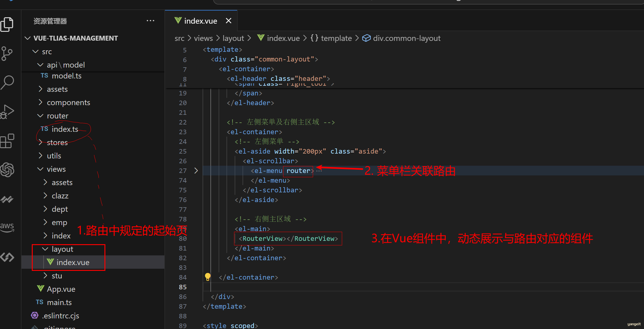Screen dimensions: 644x329
Task: Collapse the api\model folder
Action: click(x=40, y=65)
